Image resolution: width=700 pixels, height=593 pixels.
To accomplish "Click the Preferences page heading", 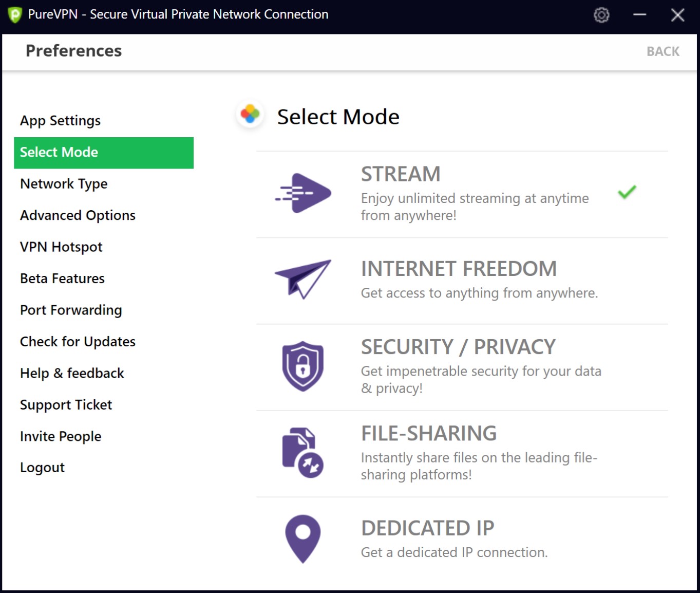I will pyautogui.click(x=74, y=51).
